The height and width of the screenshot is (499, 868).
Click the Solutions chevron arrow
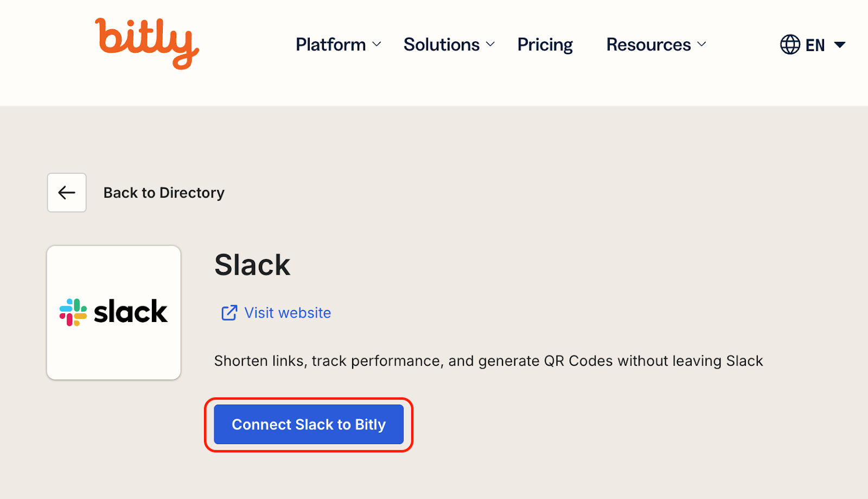[491, 45]
